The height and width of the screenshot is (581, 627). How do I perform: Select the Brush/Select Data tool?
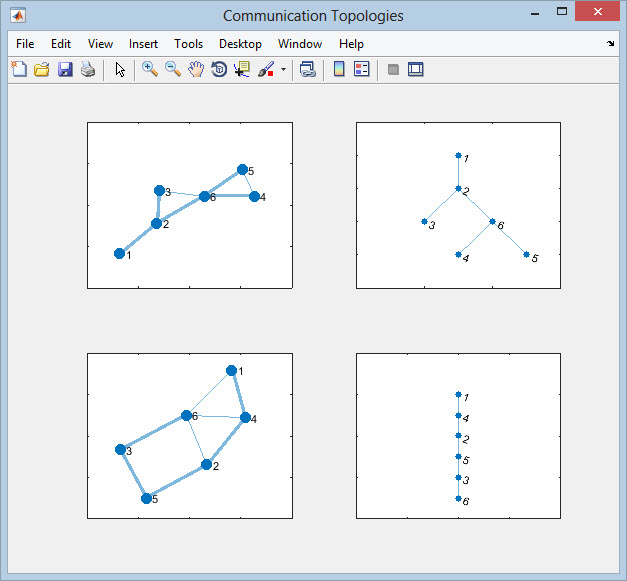[266, 69]
